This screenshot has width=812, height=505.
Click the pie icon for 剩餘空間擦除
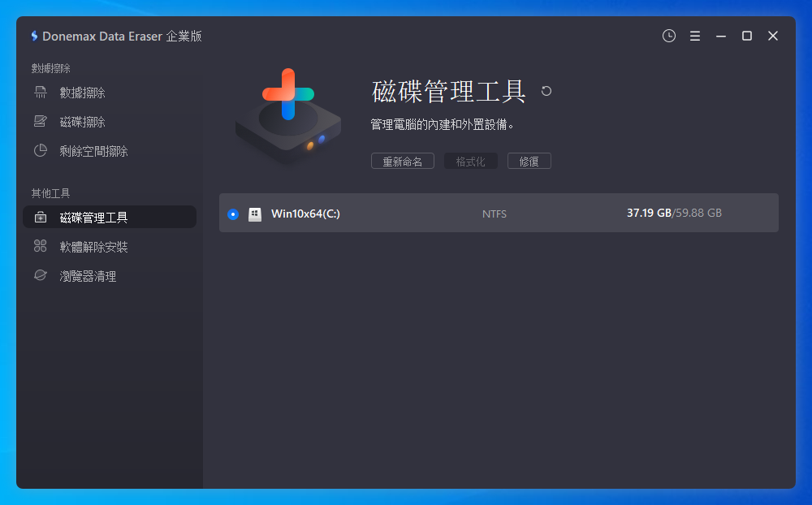41,151
